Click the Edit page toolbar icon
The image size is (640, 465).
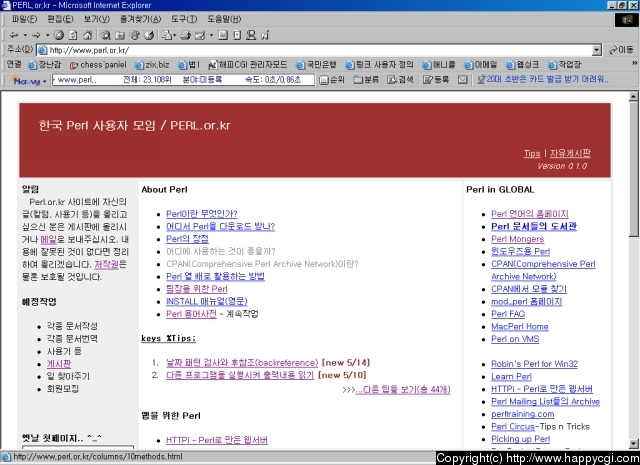click(x=200, y=36)
